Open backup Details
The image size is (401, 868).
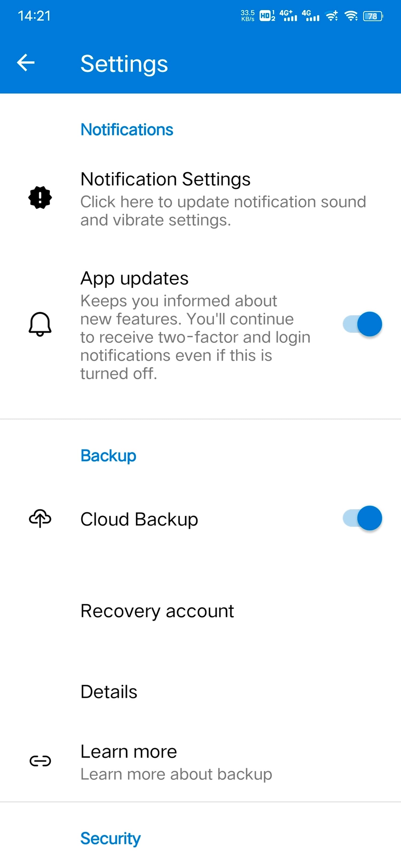109,692
